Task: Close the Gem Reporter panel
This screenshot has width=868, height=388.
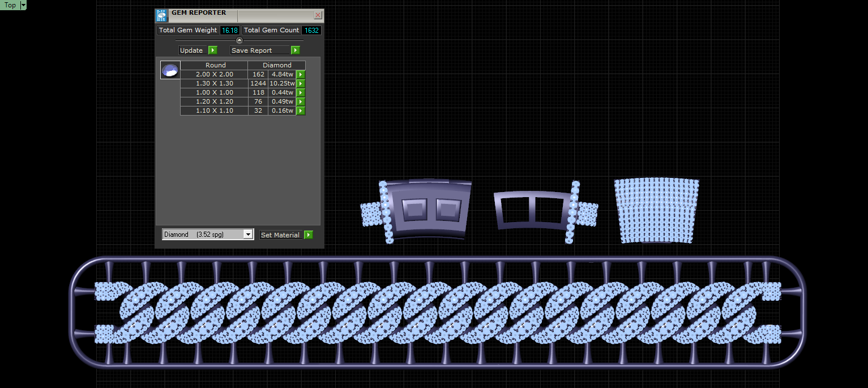Action: pyautogui.click(x=318, y=15)
